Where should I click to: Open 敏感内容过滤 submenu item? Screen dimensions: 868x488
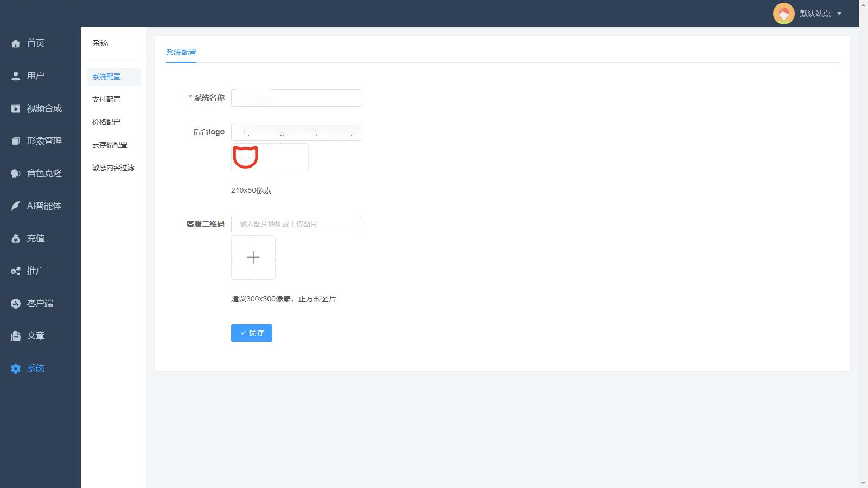[x=113, y=168]
